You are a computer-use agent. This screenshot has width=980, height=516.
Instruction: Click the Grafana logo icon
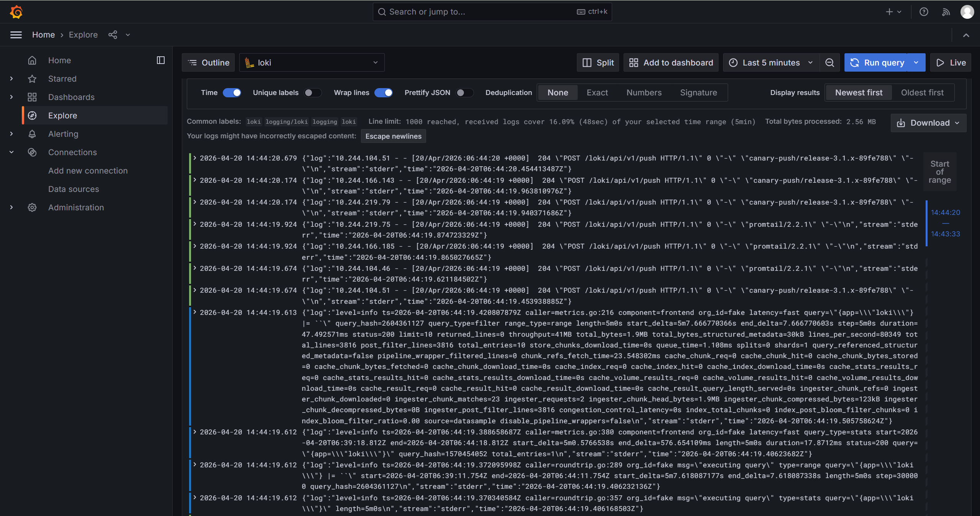16,12
